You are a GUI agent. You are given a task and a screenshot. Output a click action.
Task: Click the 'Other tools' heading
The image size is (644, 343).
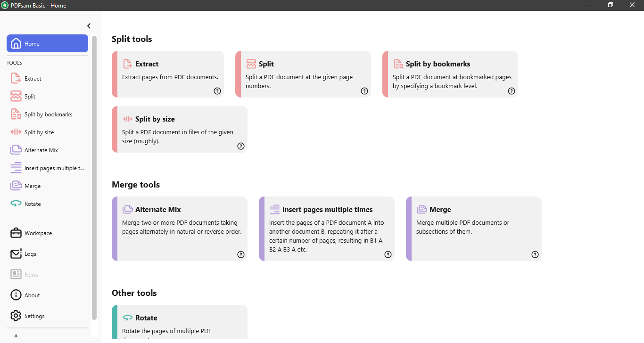pyautogui.click(x=134, y=293)
